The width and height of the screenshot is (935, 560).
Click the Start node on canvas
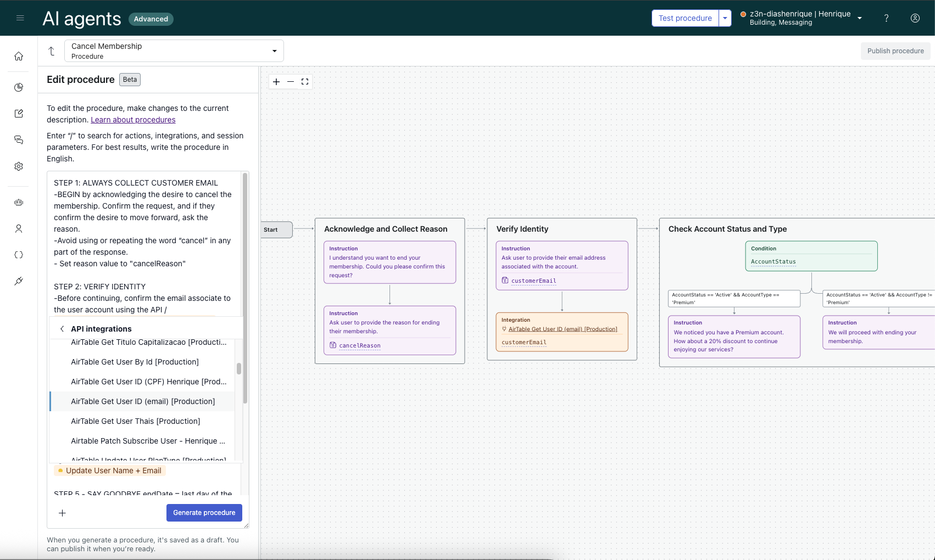pyautogui.click(x=276, y=229)
